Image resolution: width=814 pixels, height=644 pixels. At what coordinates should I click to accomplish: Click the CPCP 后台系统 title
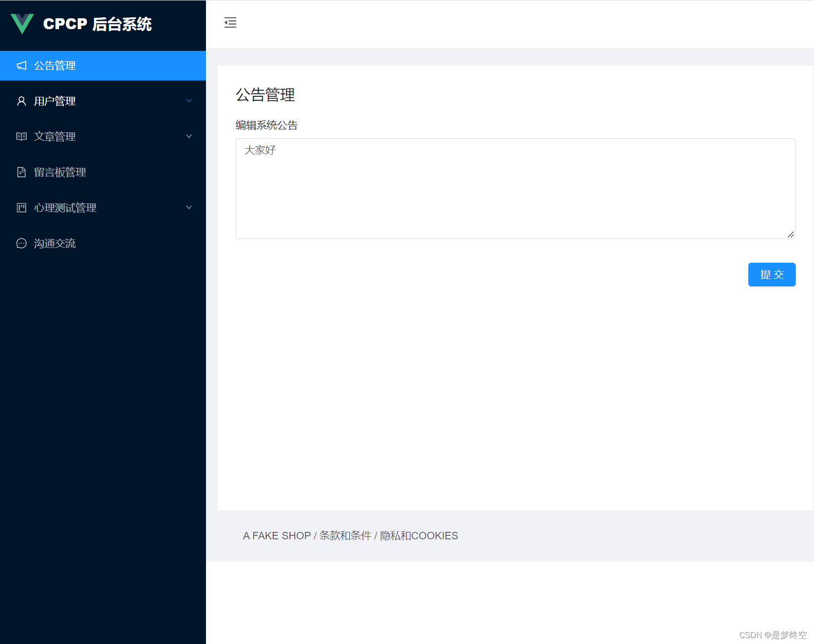[97, 24]
